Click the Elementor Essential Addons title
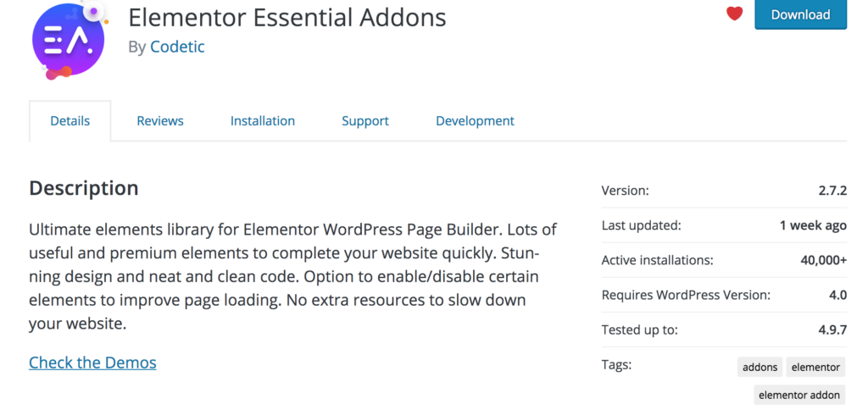This screenshot has width=868, height=410. (287, 17)
